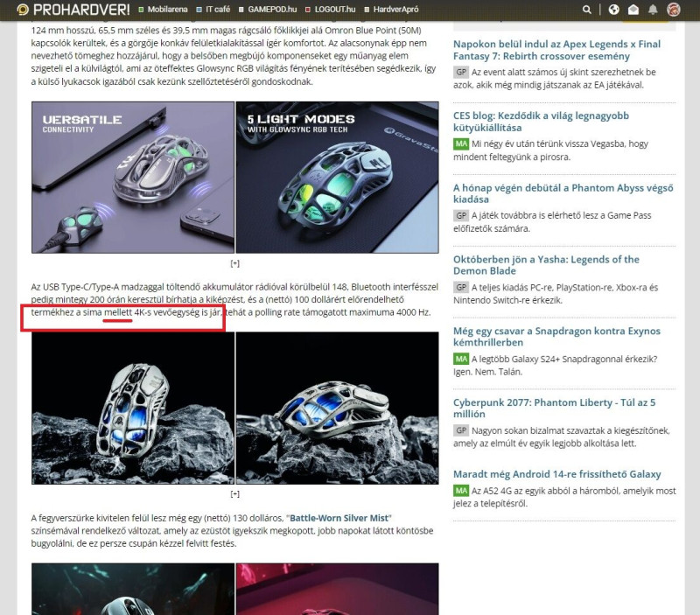Screen dimensions: 700x615
Task: Open the notifications bell icon
Action: click(653, 10)
